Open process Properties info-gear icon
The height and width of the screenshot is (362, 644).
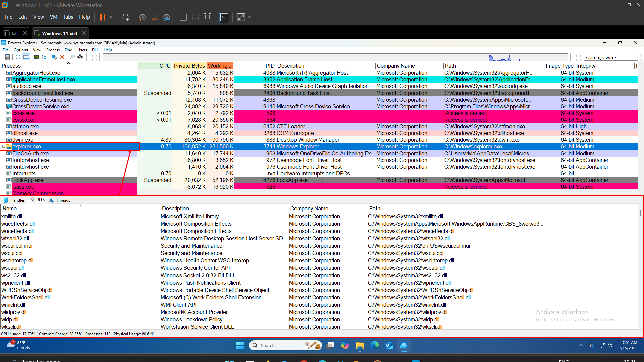54,57
